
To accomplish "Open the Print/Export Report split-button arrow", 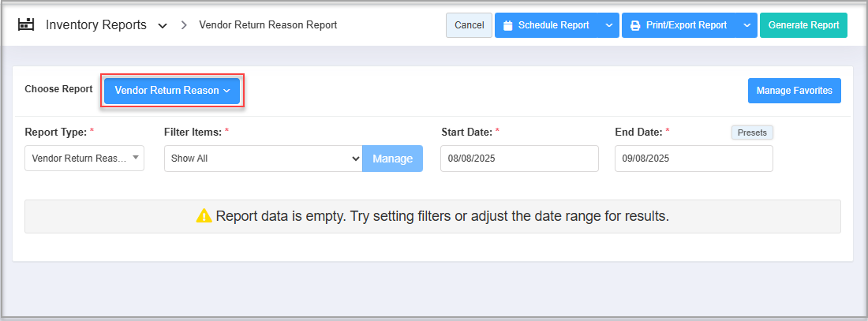I will click(746, 25).
